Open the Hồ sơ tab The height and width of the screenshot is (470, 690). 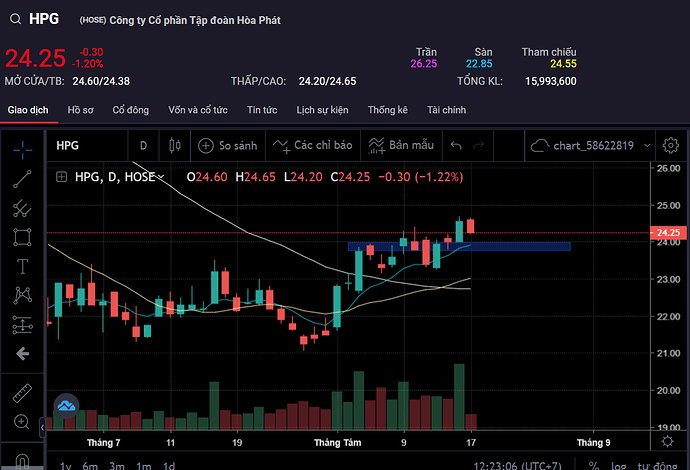[81, 110]
